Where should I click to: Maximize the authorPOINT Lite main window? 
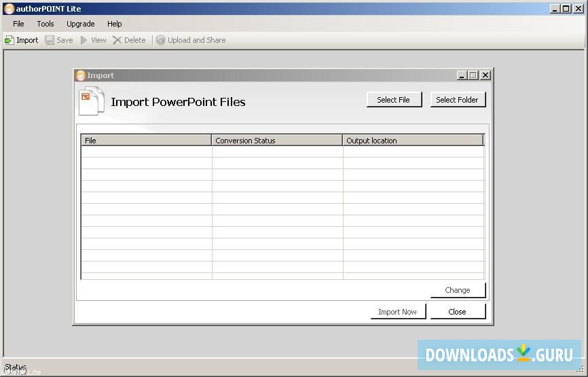tap(566, 9)
